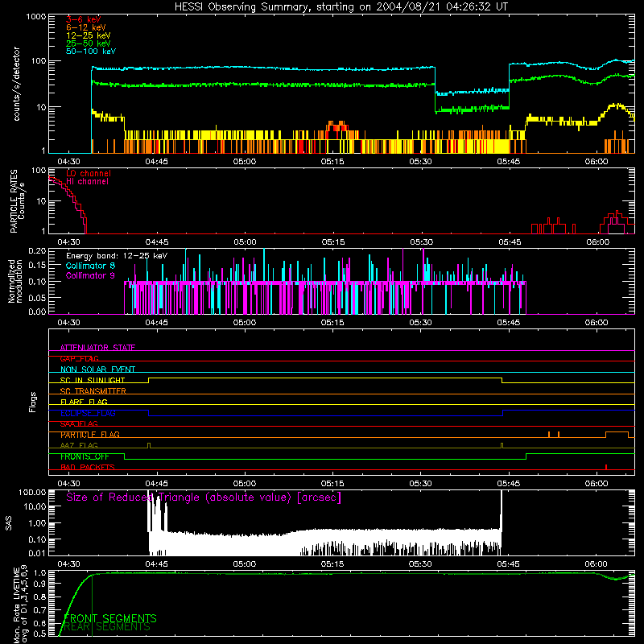This screenshot has height=644, width=644.
Task: Click the HI channel legend label
Action: click(x=87, y=182)
